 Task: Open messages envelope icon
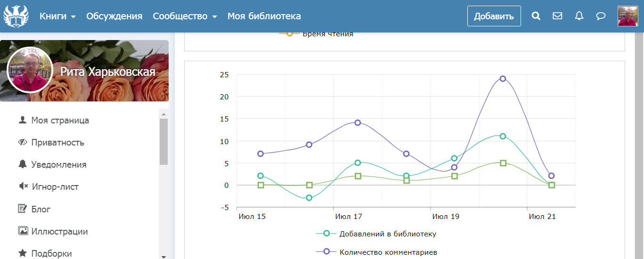[x=557, y=16]
